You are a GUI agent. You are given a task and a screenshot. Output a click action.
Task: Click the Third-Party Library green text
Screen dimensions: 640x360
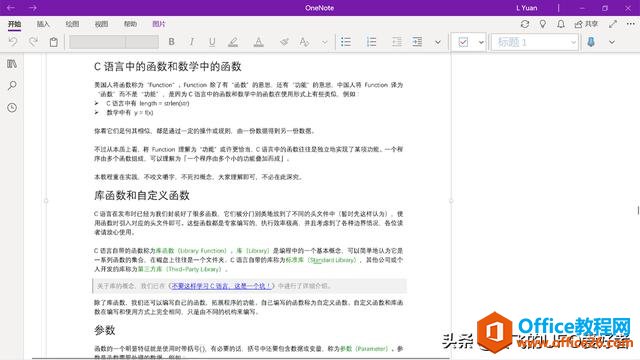[194, 269]
